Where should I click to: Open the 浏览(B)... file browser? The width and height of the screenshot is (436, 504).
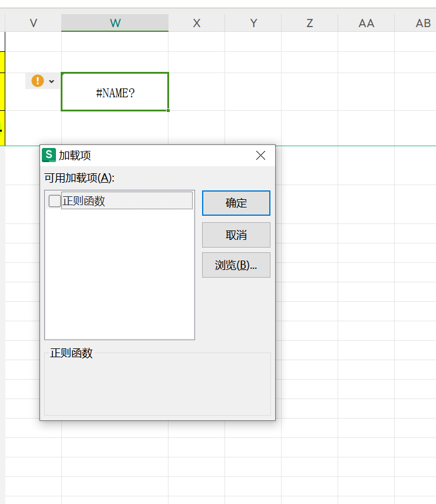(236, 265)
